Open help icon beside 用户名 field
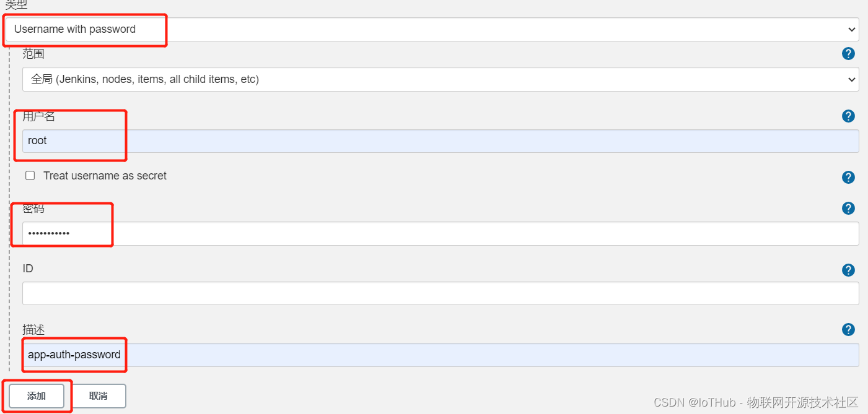This screenshot has width=868, height=414. click(848, 116)
